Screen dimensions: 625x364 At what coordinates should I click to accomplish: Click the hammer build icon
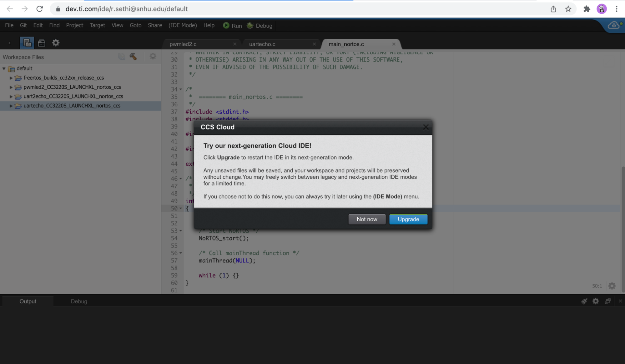point(133,57)
